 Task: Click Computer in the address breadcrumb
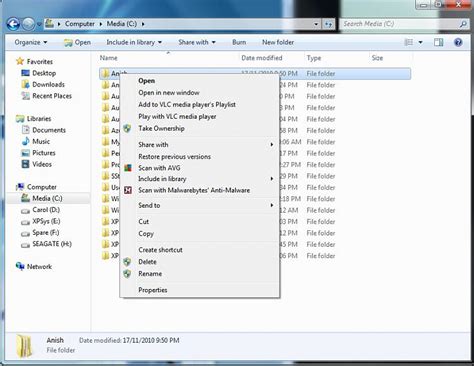coord(80,24)
